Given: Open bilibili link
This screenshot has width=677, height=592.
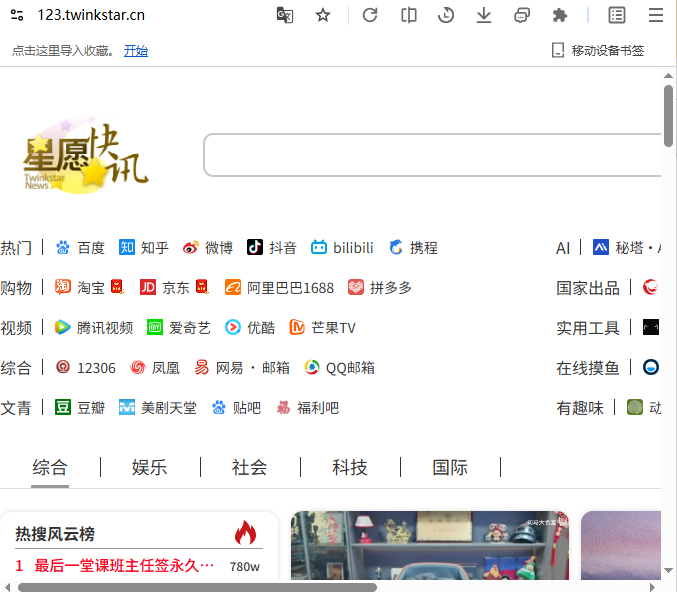Looking at the screenshot, I should point(342,248).
